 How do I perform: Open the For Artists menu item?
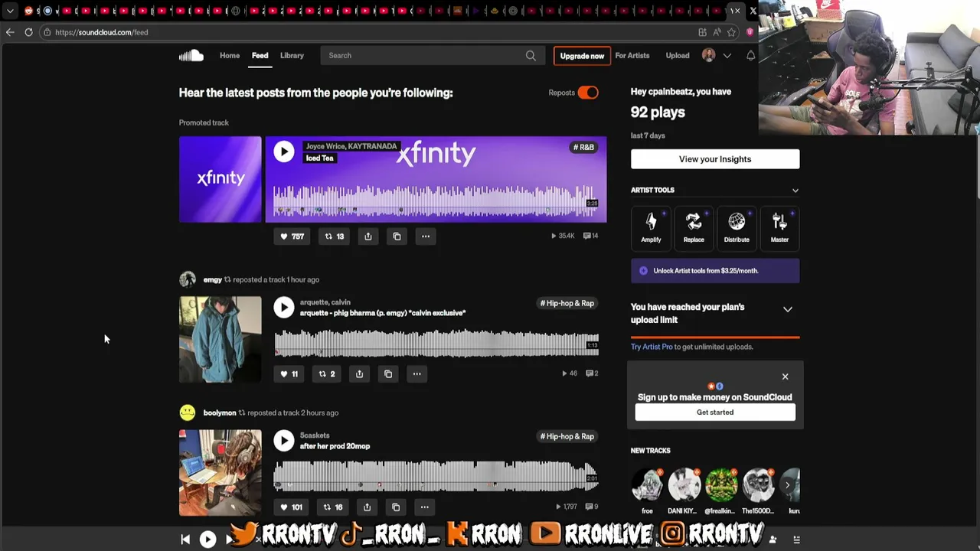(632, 55)
